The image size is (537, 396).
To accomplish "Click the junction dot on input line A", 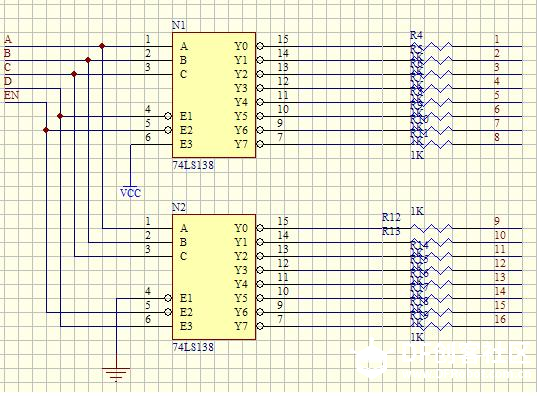I will pyautogui.click(x=102, y=46).
